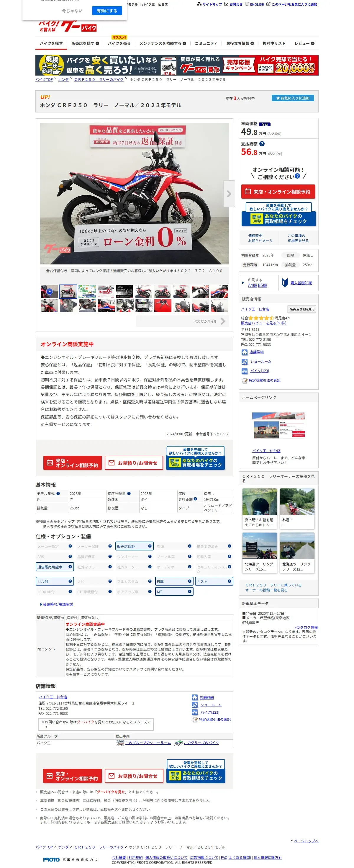Image resolution: width=354 pixels, height=868 pixels.
Task: Click the ホンダ breadcrumb link at top
Action: coord(63,79)
